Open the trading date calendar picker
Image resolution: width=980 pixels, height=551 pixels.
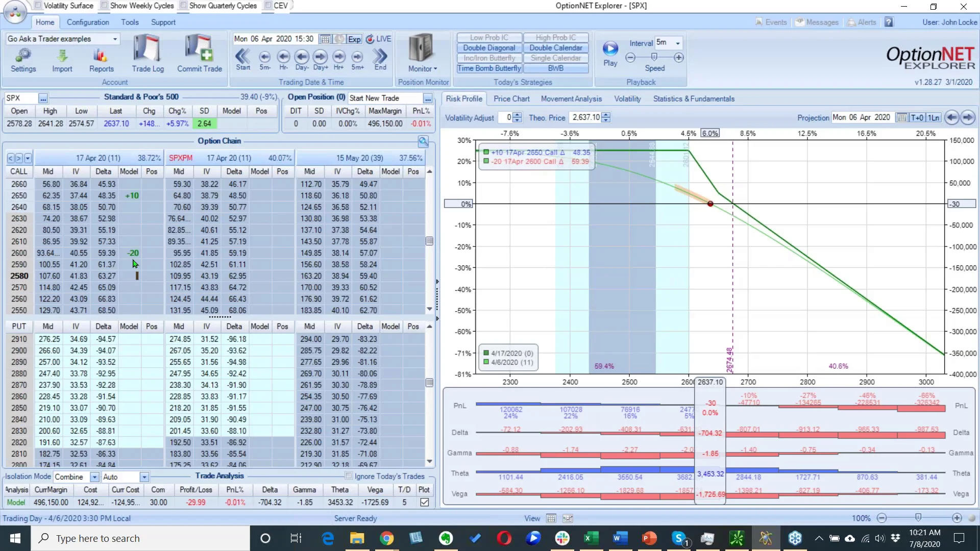325,39
